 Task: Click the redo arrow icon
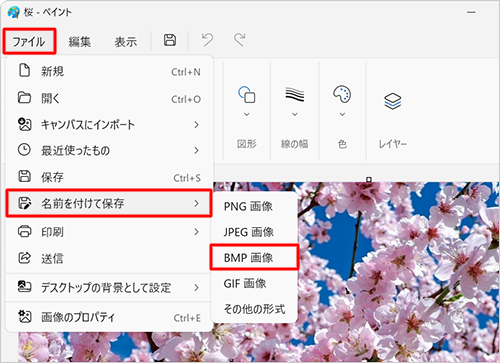pos(239,40)
